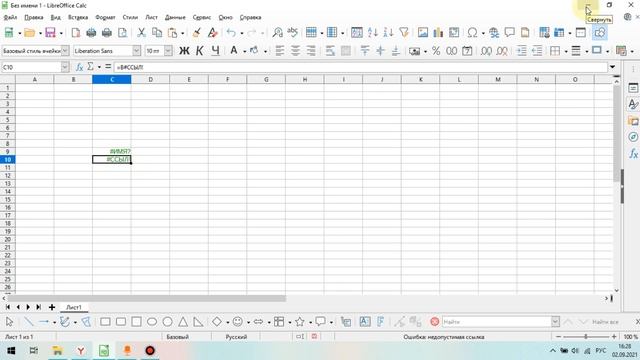Click the Paste clipboard icon
The width and height of the screenshot is (640, 360).
(173, 33)
